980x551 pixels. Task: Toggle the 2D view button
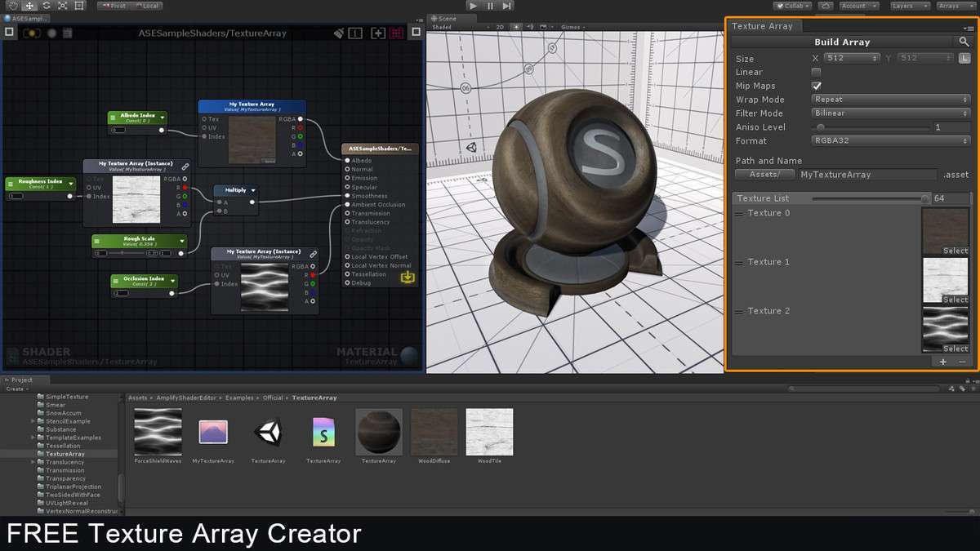click(500, 27)
